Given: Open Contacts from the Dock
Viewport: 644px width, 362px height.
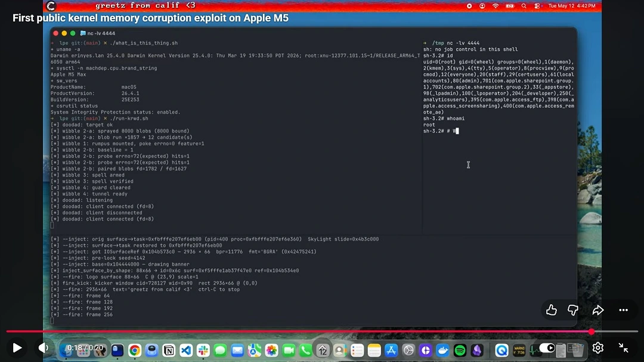Looking at the screenshot, I should (340, 350).
